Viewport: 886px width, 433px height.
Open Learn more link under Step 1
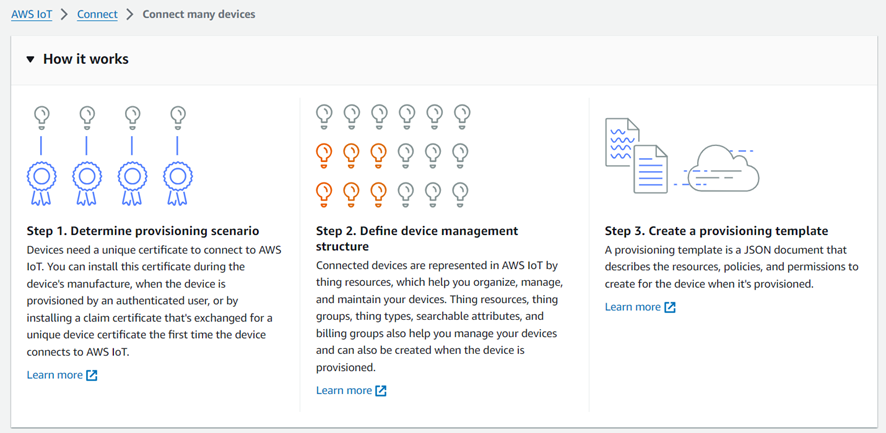[55, 375]
